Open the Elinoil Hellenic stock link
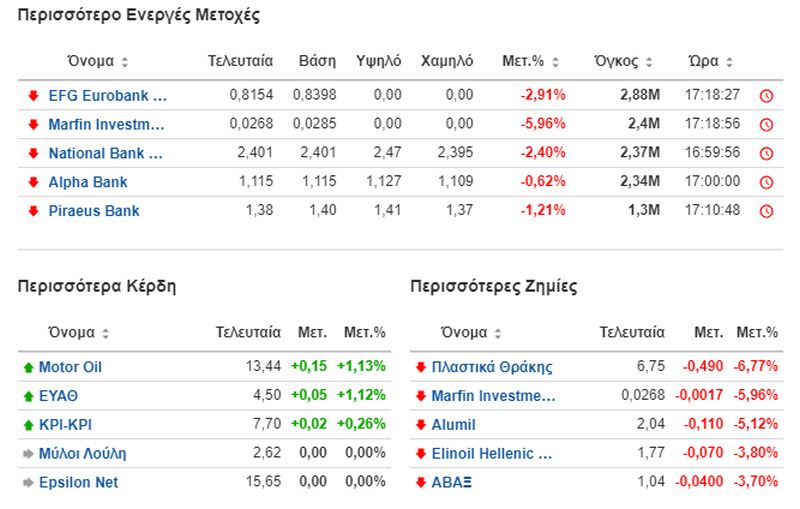Viewport: 800px width, 509px height. pos(491,454)
